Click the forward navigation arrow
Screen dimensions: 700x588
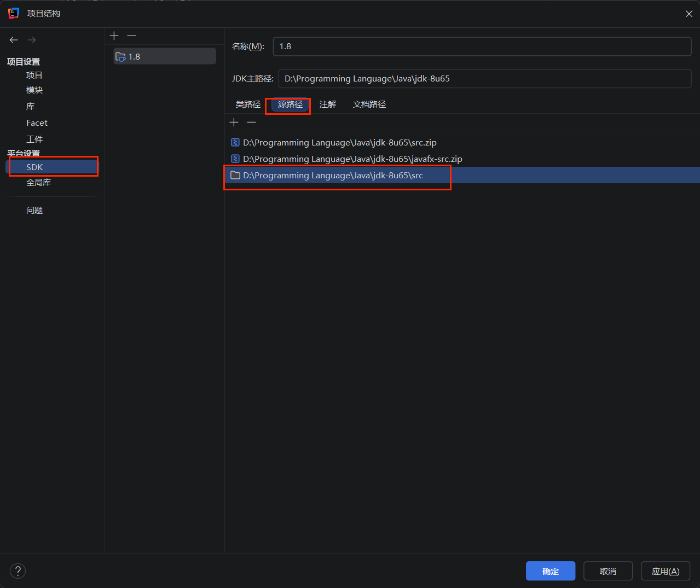point(32,40)
